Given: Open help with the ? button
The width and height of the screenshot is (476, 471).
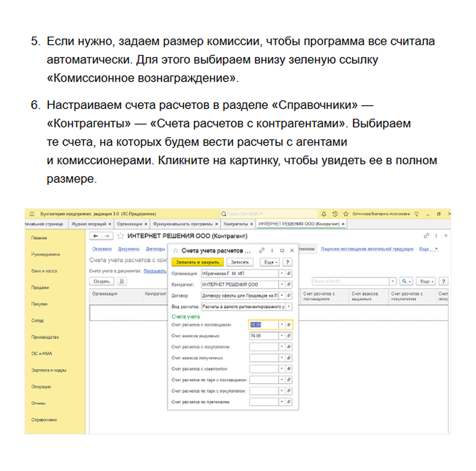Looking at the screenshot, I should click(288, 262).
